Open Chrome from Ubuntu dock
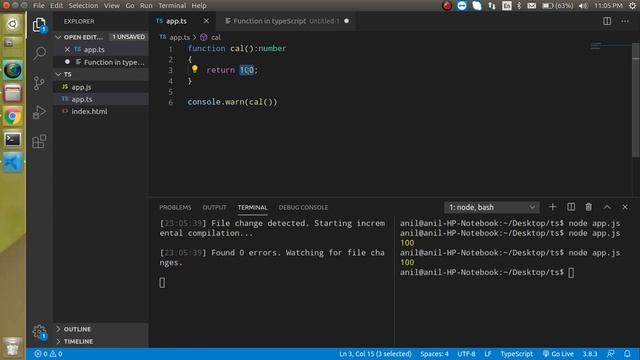 click(x=13, y=117)
